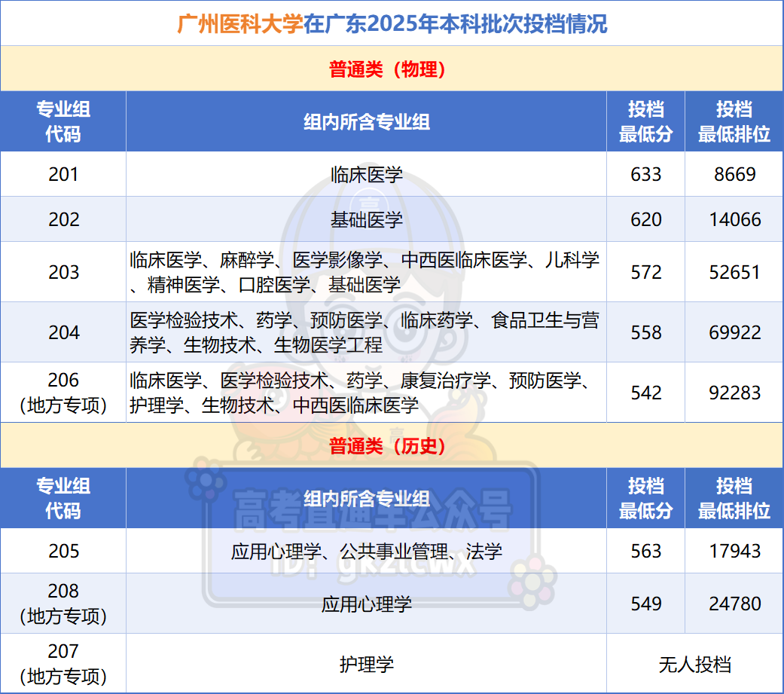The height and width of the screenshot is (694, 784).
Task: Click the minimum score 572
Action: click(645, 272)
